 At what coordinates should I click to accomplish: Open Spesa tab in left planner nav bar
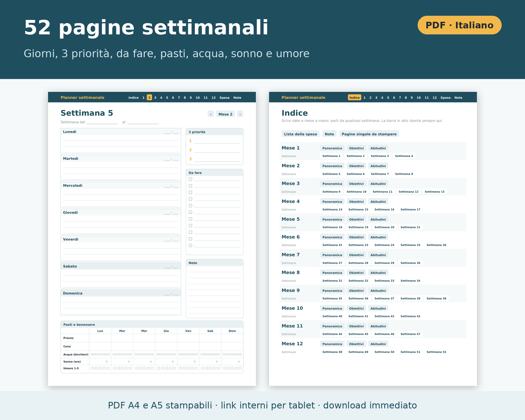coord(224,97)
